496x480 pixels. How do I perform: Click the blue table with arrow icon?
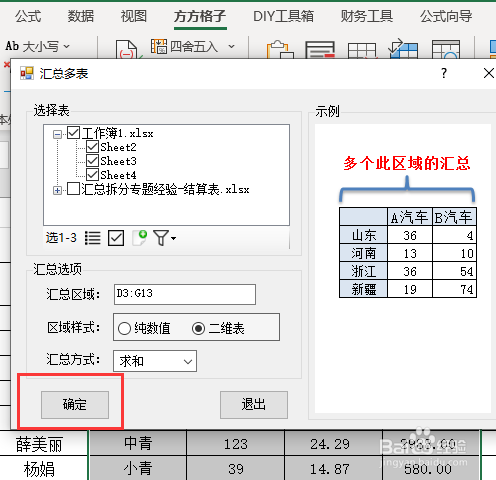click(x=403, y=49)
